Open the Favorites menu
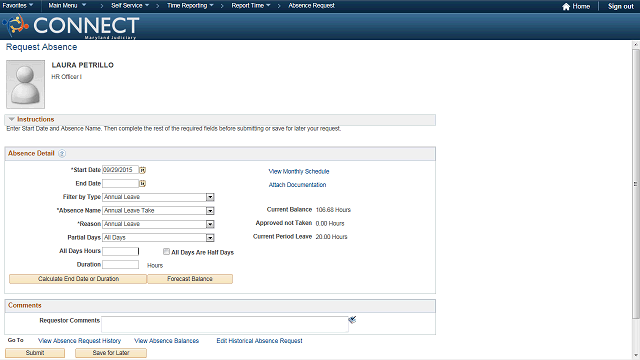Image resolution: width=640 pixels, height=360 pixels. pyautogui.click(x=18, y=6)
